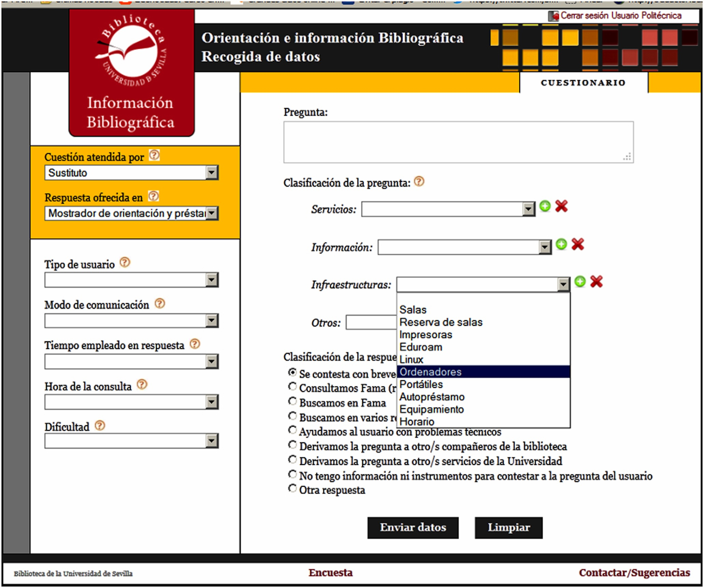
Task: Select the highlighted Ordenadores option
Action: (484, 372)
